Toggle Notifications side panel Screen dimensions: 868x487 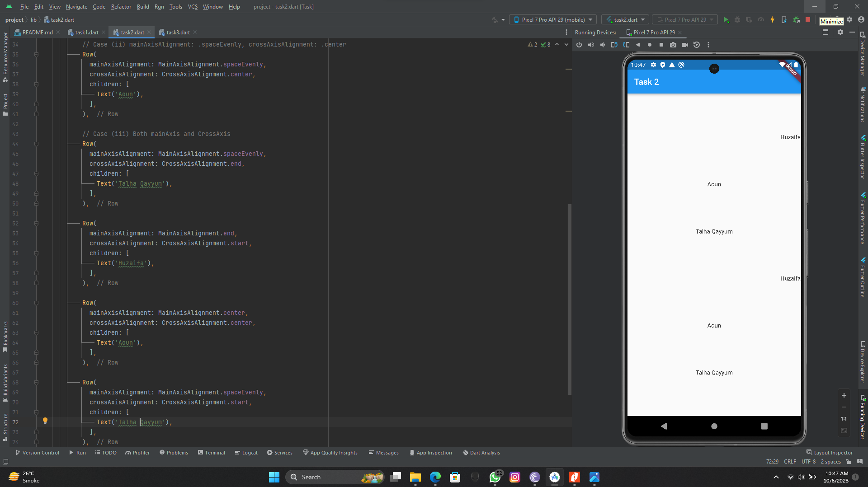[863, 105]
